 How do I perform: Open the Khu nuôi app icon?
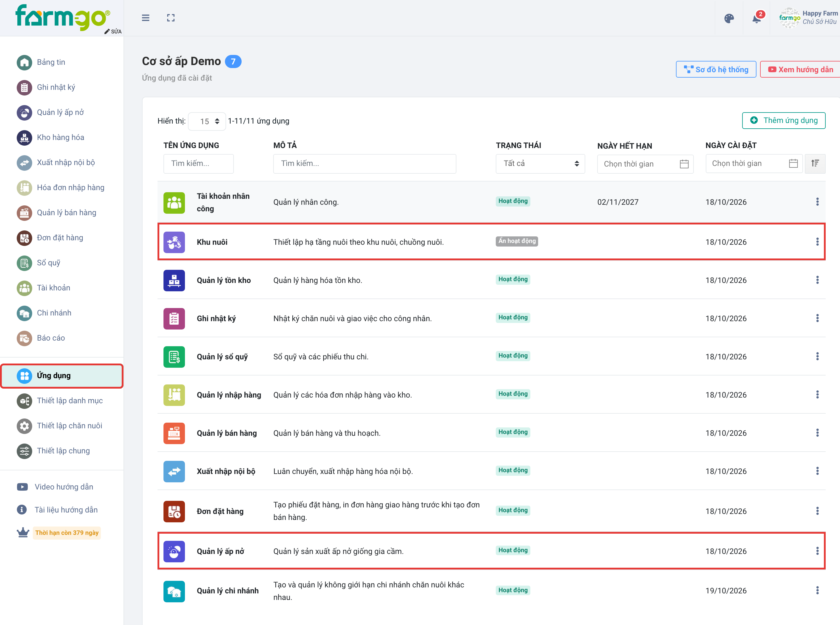[x=174, y=242]
